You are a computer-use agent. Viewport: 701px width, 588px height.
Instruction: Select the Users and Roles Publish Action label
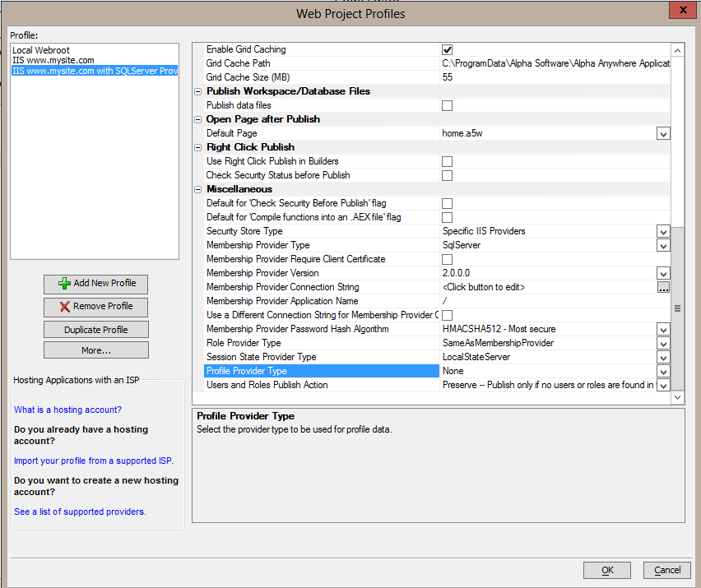[x=267, y=385]
